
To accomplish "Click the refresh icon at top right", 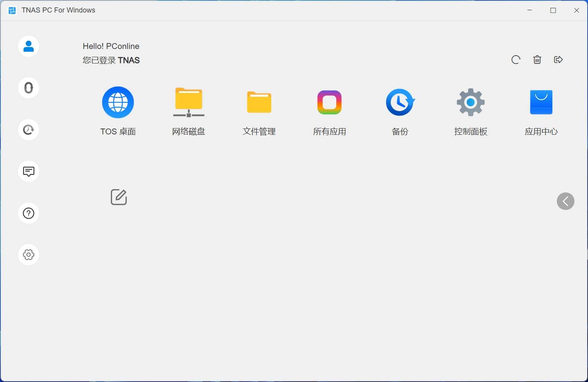I will 516,60.
